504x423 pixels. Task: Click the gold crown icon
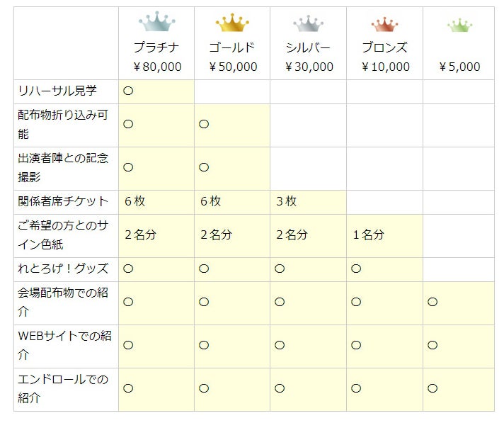click(232, 23)
